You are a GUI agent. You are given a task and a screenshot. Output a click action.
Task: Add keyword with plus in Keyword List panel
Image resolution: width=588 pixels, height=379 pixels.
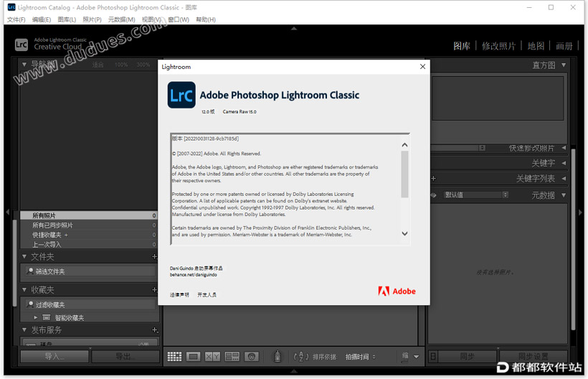434,179
